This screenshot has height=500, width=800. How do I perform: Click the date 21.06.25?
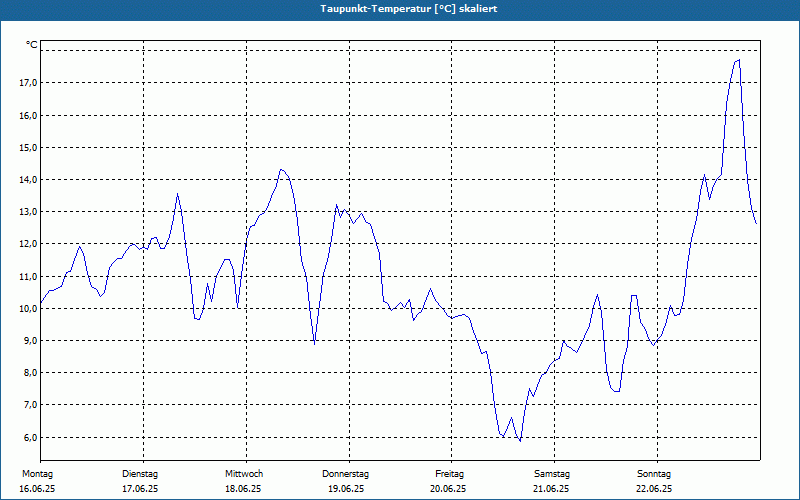(x=551, y=489)
